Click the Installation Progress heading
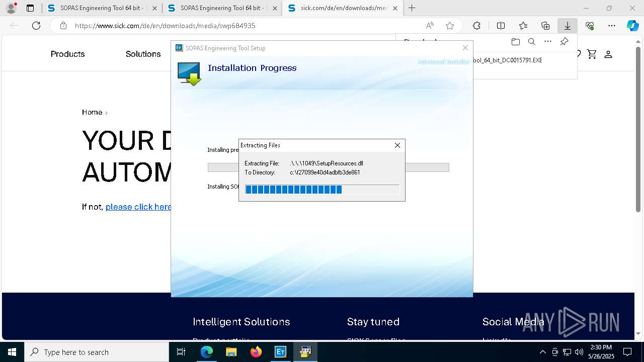 252,68
